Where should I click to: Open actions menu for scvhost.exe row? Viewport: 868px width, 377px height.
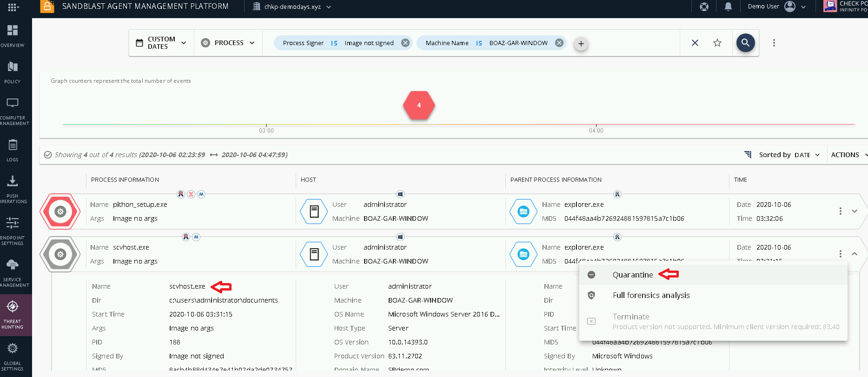click(x=840, y=254)
